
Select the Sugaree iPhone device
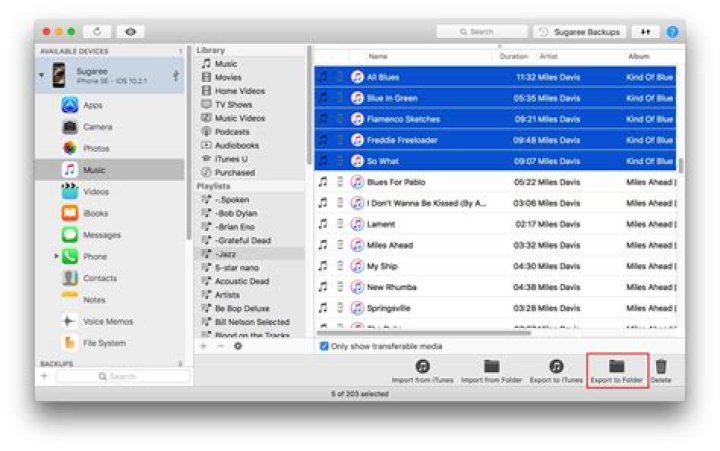tap(110, 75)
